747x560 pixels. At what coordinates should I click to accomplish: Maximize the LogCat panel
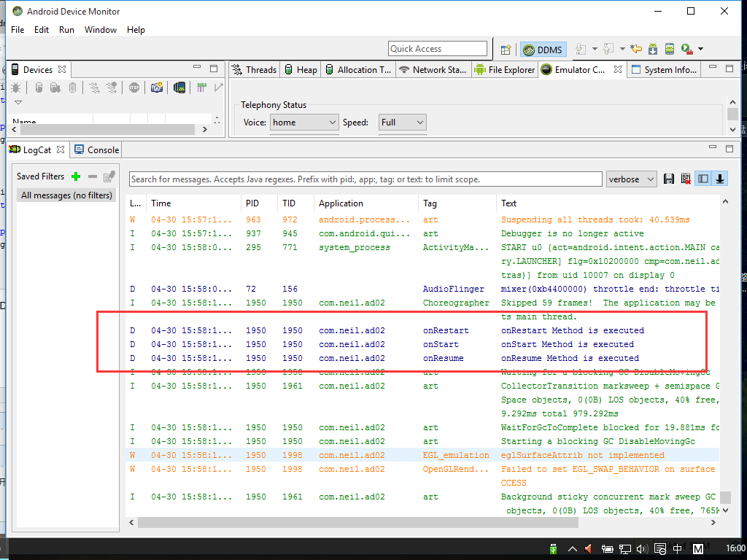point(729,149)
